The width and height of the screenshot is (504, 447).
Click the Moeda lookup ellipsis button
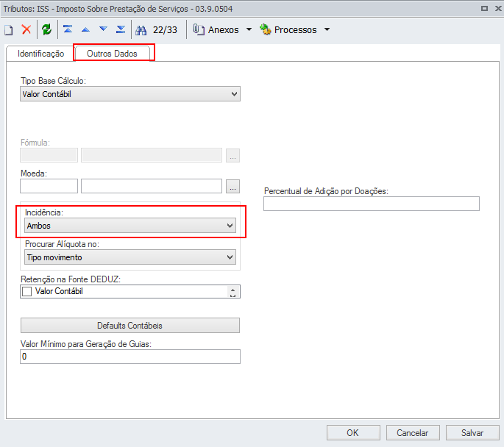coord(233,186)
